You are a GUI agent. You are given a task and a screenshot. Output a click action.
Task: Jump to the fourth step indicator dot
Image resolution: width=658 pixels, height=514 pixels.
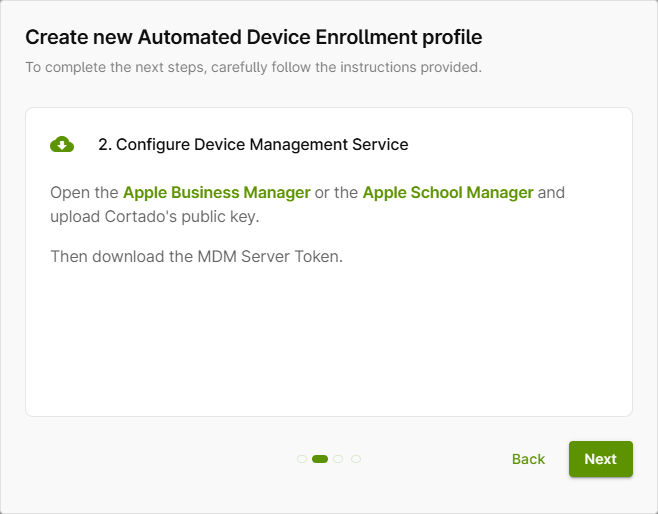point(356,459)
